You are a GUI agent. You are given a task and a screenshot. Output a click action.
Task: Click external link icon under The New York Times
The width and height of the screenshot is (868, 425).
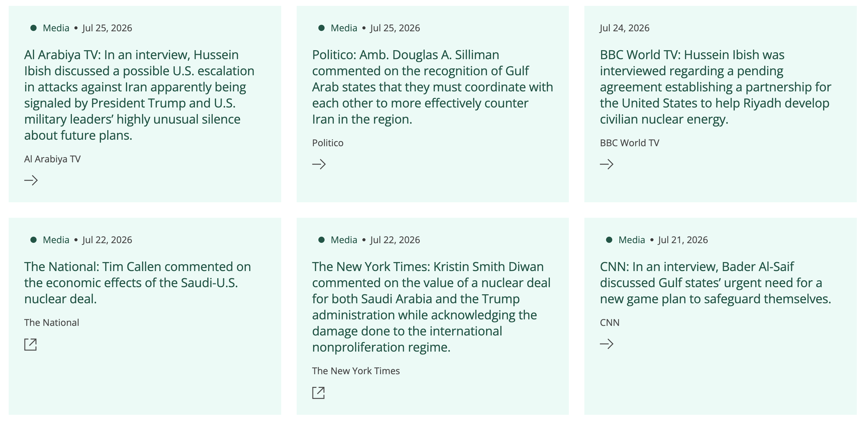click(318, 392)
